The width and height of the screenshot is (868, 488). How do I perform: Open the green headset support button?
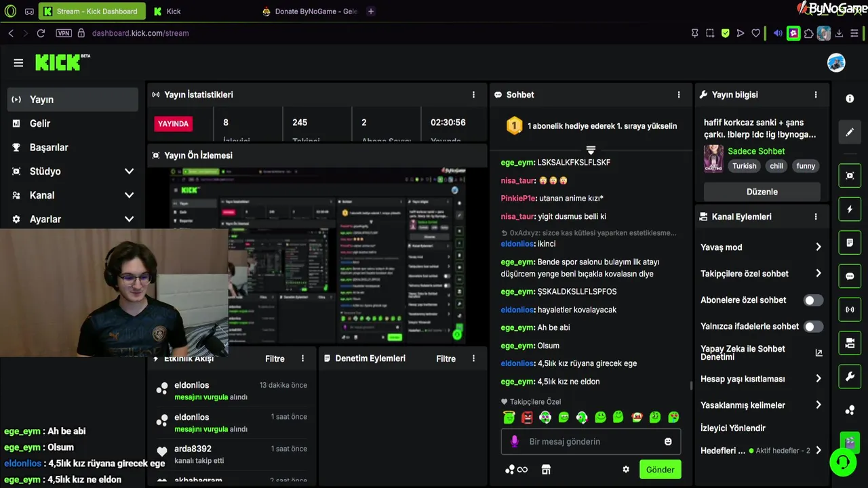click(x=843, y=463)
